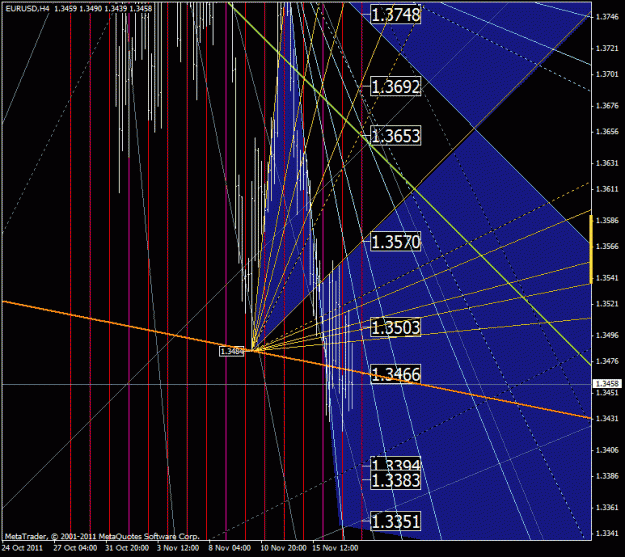
Task: Click the 10 Nov 20:00 time label
Action: click(283, 548)
